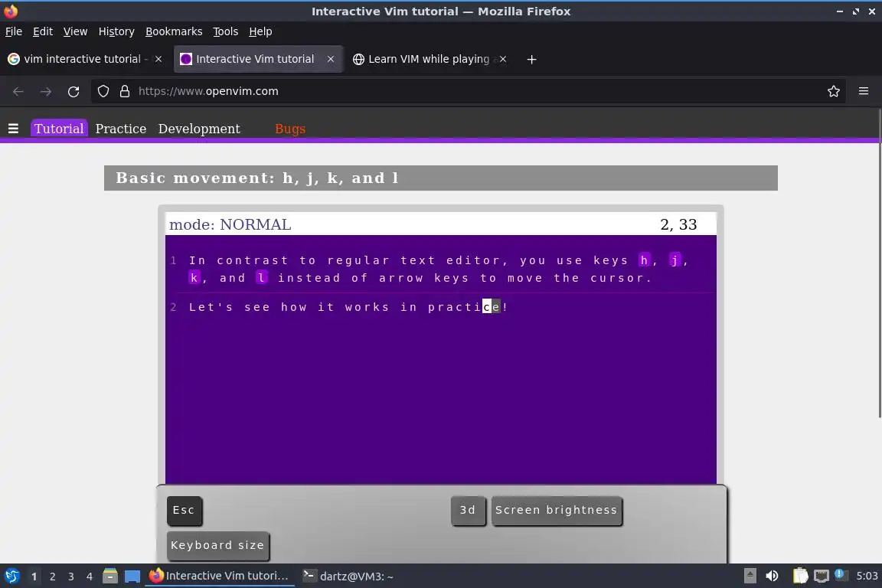Viewport: 882px width, 588px height.
Task: Click the line 'Let's see how it works'
Action: 349,307
